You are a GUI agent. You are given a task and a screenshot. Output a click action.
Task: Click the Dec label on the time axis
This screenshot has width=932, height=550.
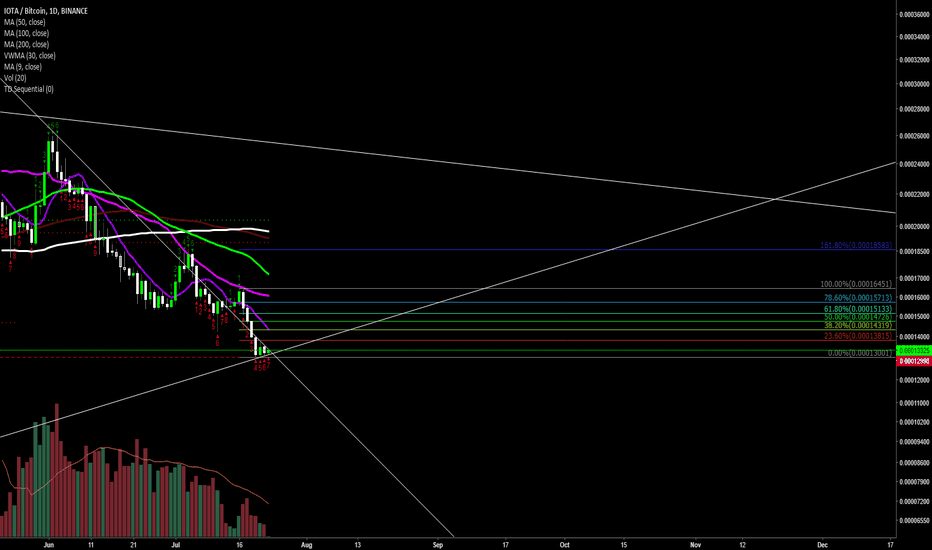pyautogui.click(x=823, y=545)
